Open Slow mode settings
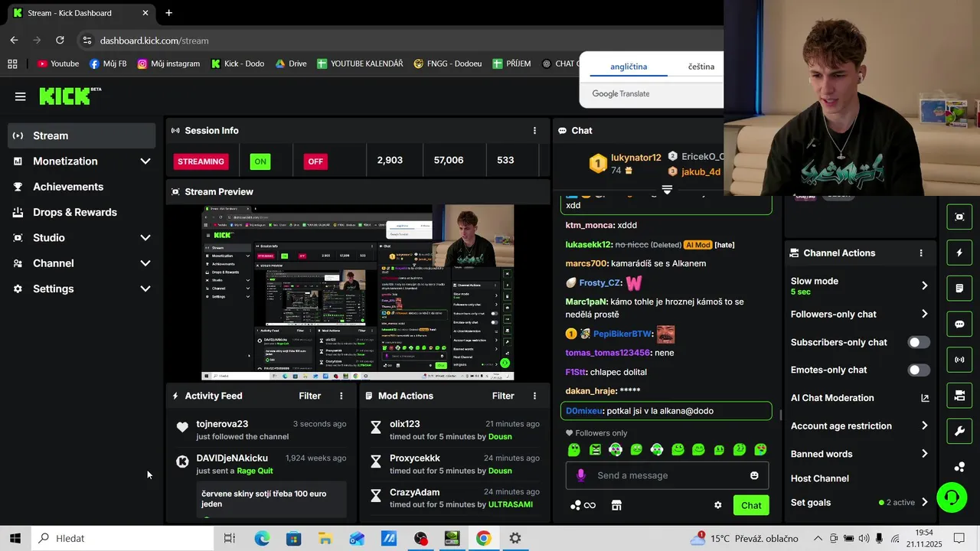980x551 pixels. [860, 285]
